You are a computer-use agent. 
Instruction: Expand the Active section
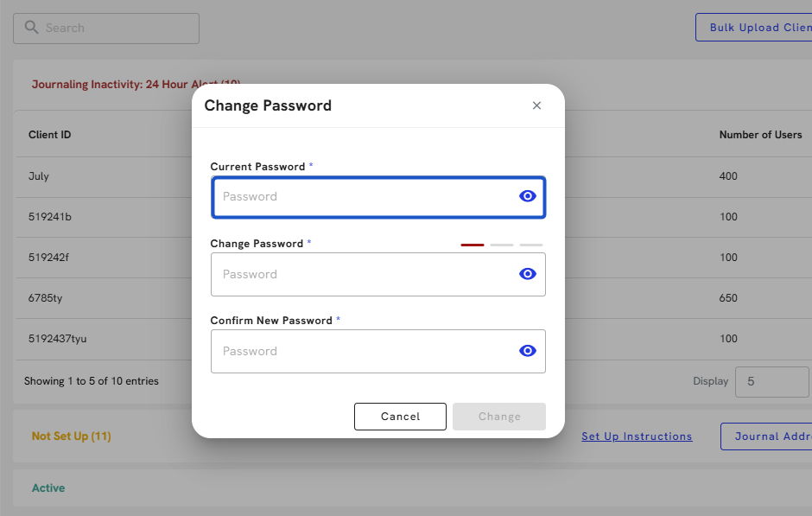click(48, 488)
